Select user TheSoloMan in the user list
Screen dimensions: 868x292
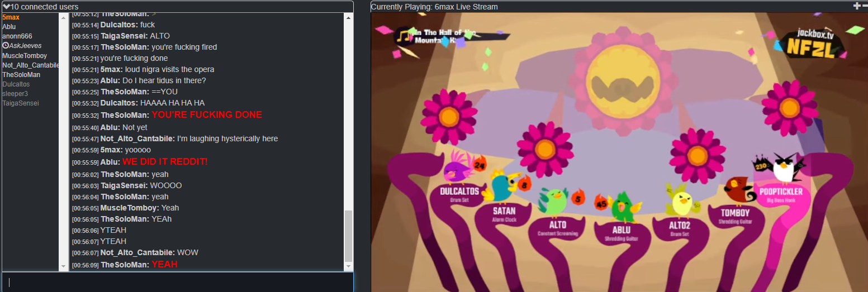tap(21, 75)
